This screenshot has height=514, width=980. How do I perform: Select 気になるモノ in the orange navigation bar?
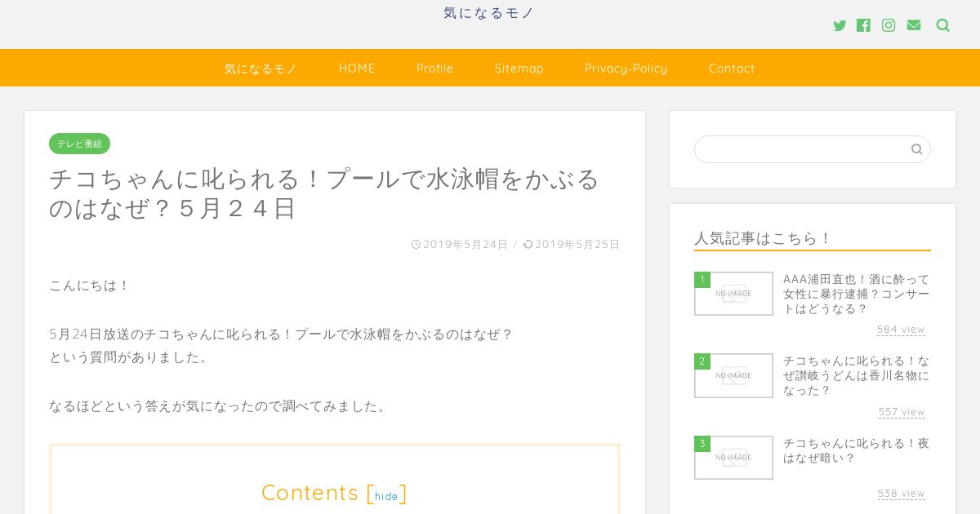click(261, 69)
